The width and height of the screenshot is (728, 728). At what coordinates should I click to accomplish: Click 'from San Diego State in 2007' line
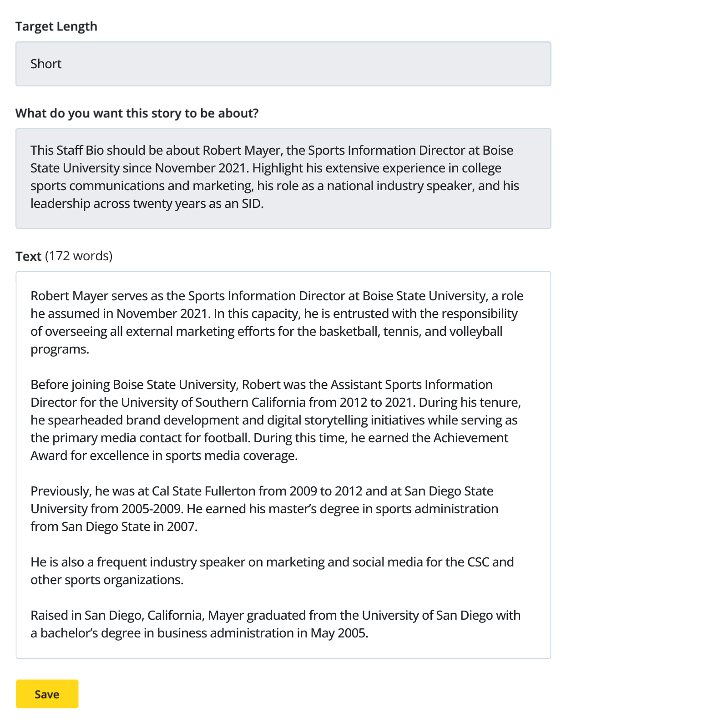tap(114, 527)
